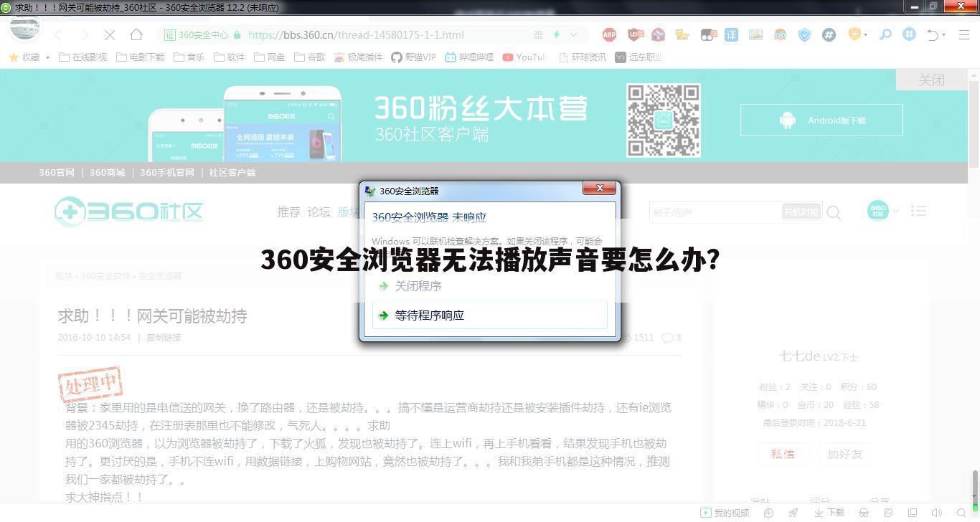
Task: Open the red uBlock shield extension icon
Action: click(x=634, y=34)
